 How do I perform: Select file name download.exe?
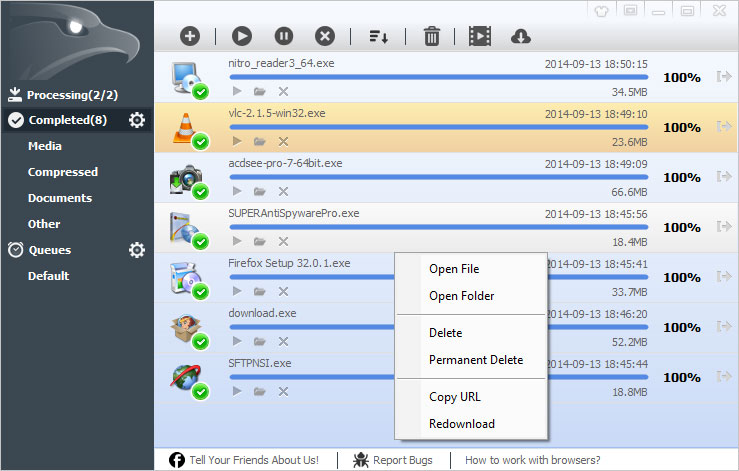point(262,313)
